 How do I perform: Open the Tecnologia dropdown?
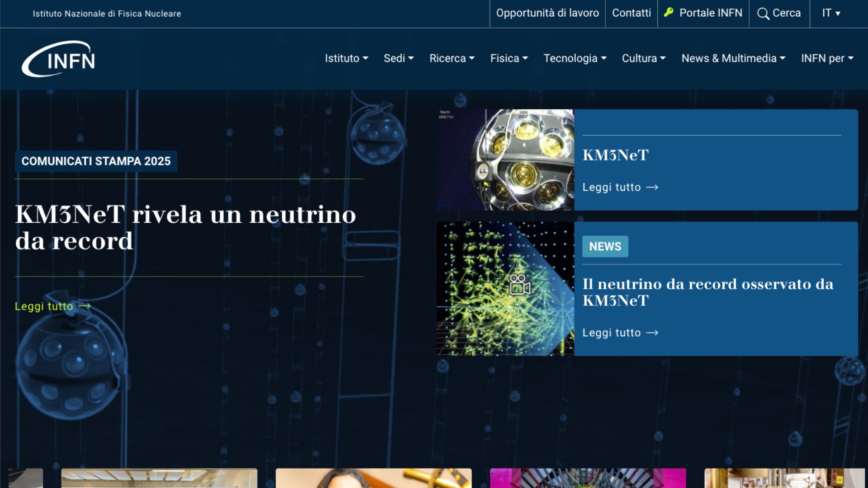pyautogui.click(x=575, y=58)
